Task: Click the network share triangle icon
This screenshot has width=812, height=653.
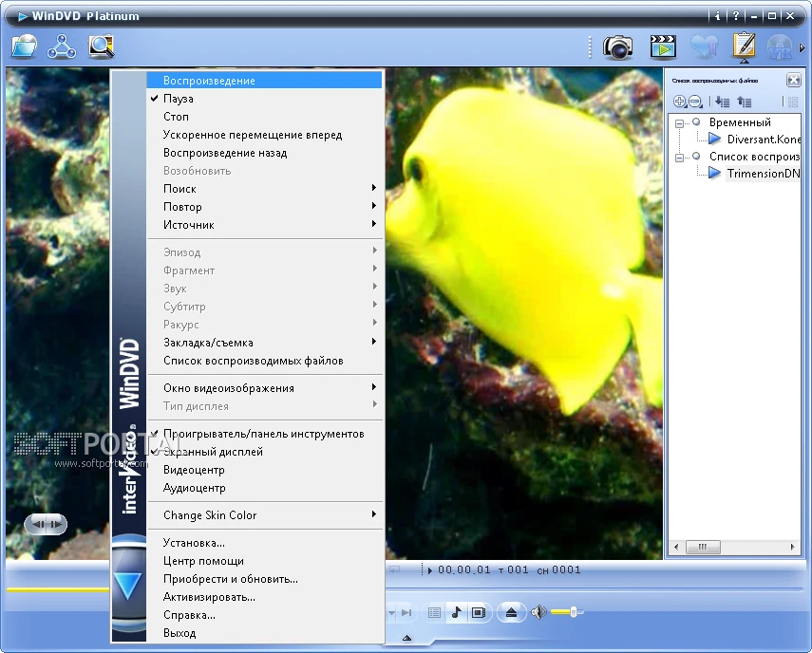Action: pyautogui.click(x=62, y=47)
